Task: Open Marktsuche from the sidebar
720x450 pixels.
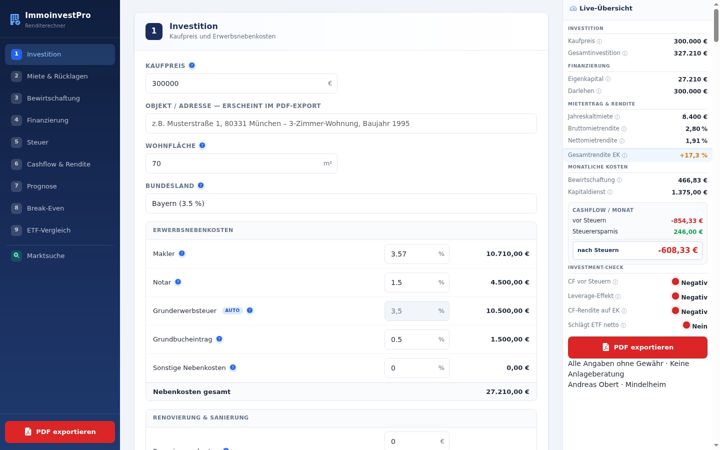Action: [x=60, y=256]
